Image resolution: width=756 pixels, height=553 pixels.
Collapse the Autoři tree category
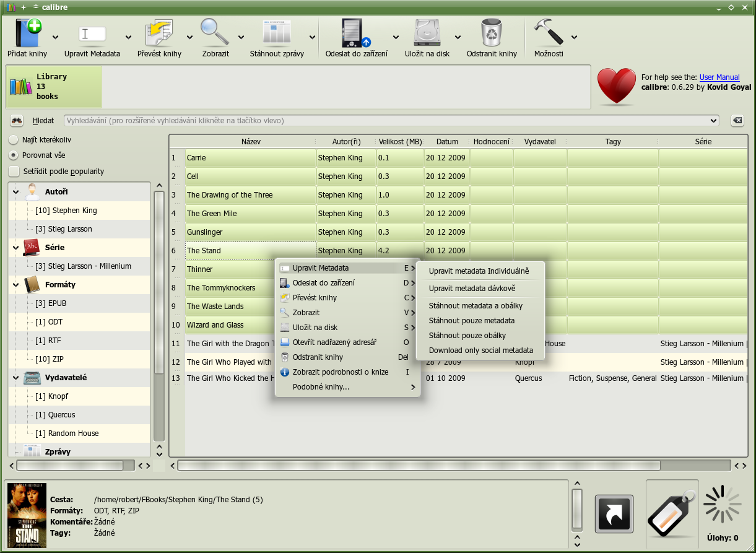point(15,192)
